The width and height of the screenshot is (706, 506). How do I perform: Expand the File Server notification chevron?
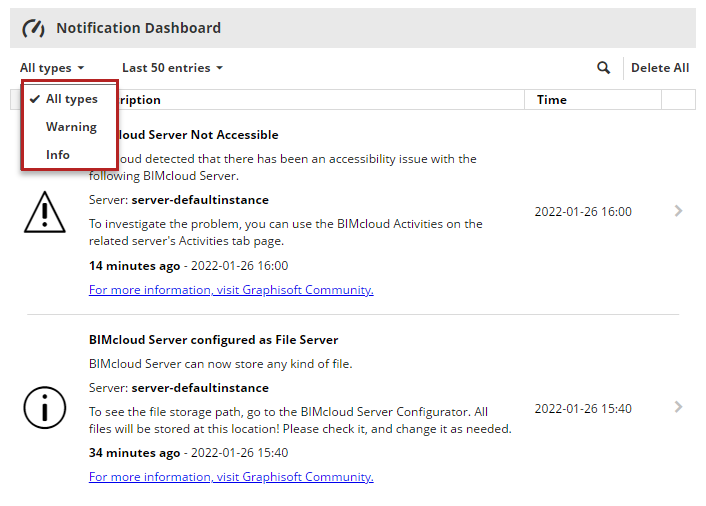coord(678,407)
